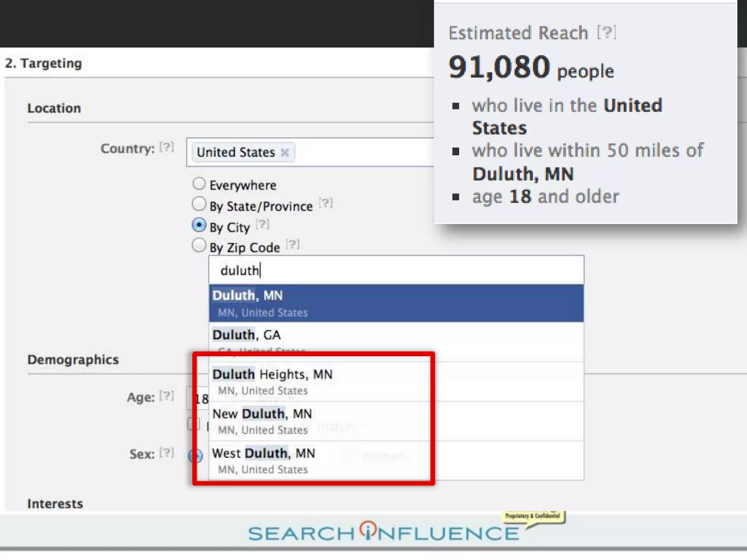Open Estimated Reach help icon
The image size is (747, 560).
point(607,32)
